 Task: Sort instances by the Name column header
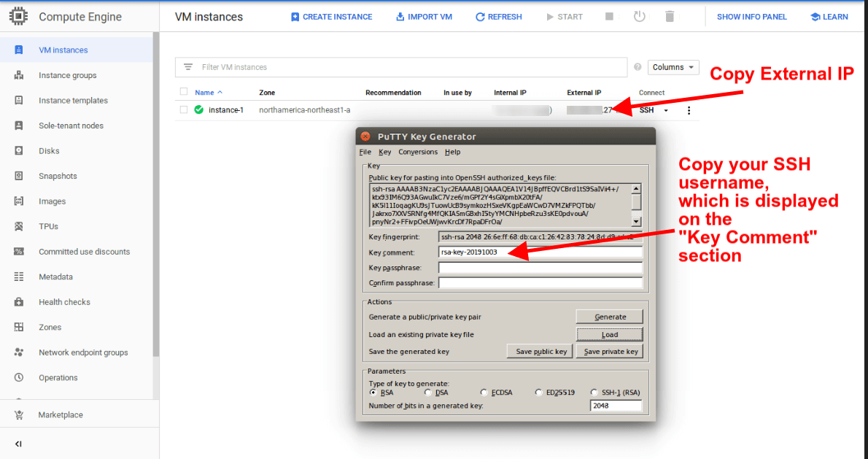[x=205, y=93]
